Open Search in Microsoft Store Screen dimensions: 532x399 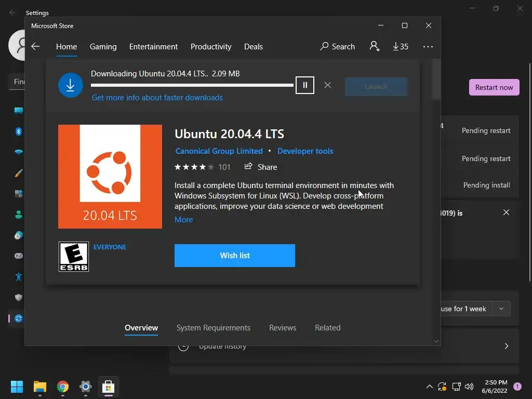[x=337, y=46]
